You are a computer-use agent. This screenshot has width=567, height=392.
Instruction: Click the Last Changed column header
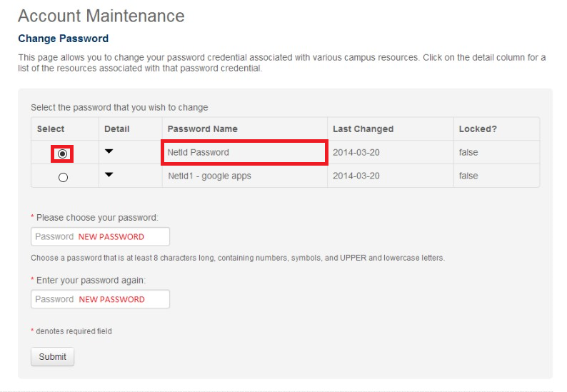pos(363,129)
